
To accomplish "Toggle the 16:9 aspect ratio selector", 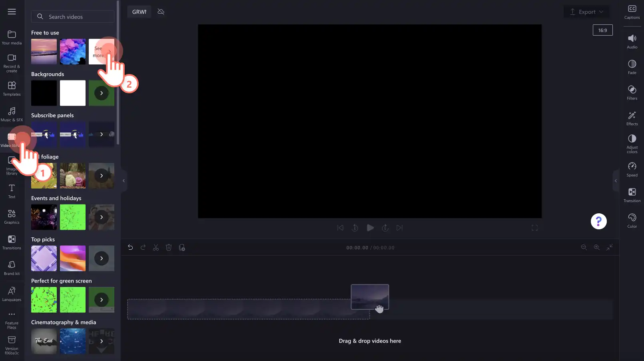I will pyautogui.click(x=602, y=30).
